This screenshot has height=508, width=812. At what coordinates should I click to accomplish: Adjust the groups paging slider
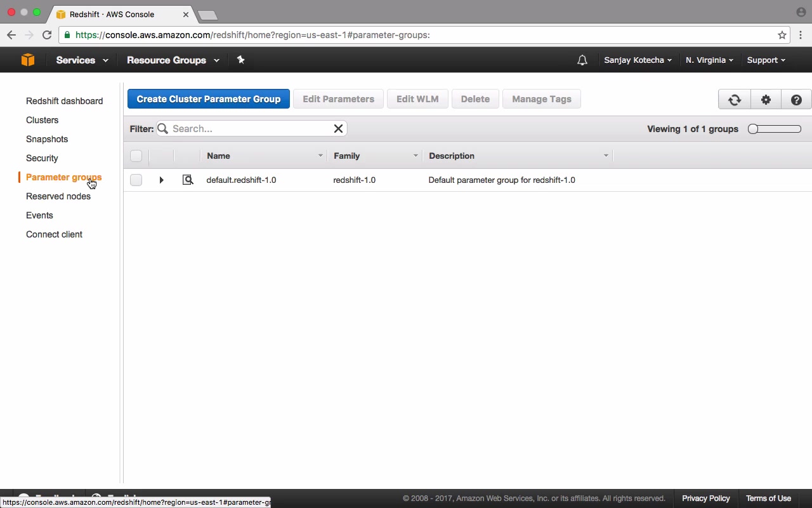point(775,129)
